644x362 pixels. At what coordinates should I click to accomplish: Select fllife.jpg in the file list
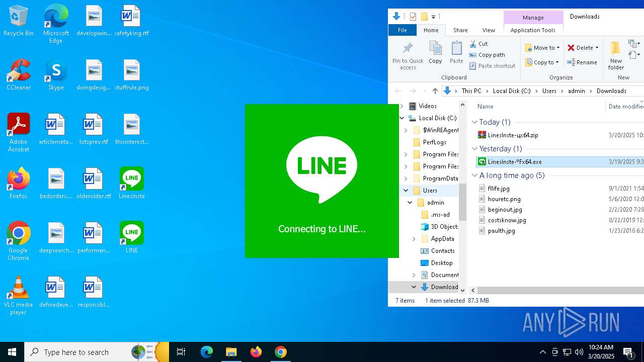[x=499, y=189]
